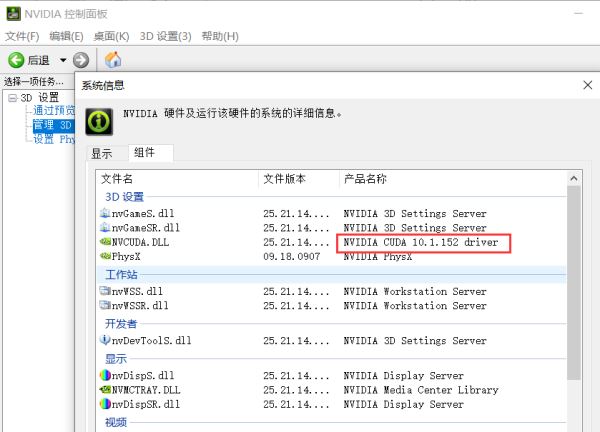Collapse the 3D 设置 tree node
Viewport: 600px width, 432px height.
(x=13, y=98)
